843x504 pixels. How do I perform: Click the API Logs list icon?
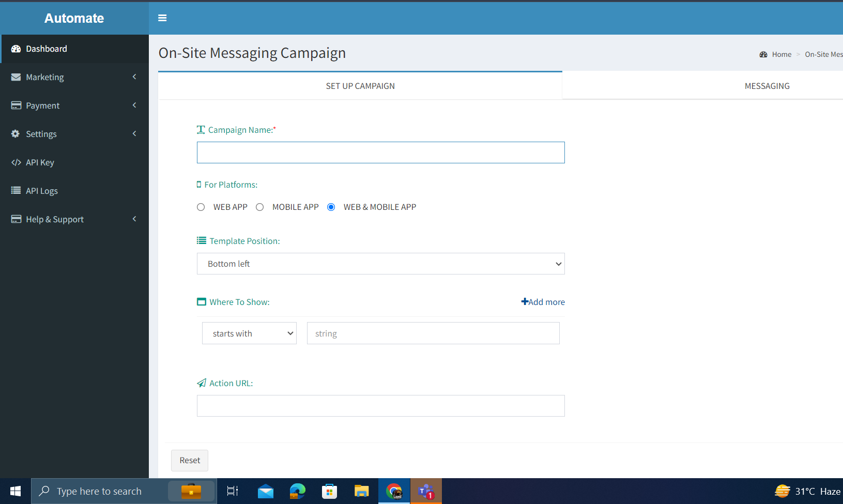click(16, 191)
